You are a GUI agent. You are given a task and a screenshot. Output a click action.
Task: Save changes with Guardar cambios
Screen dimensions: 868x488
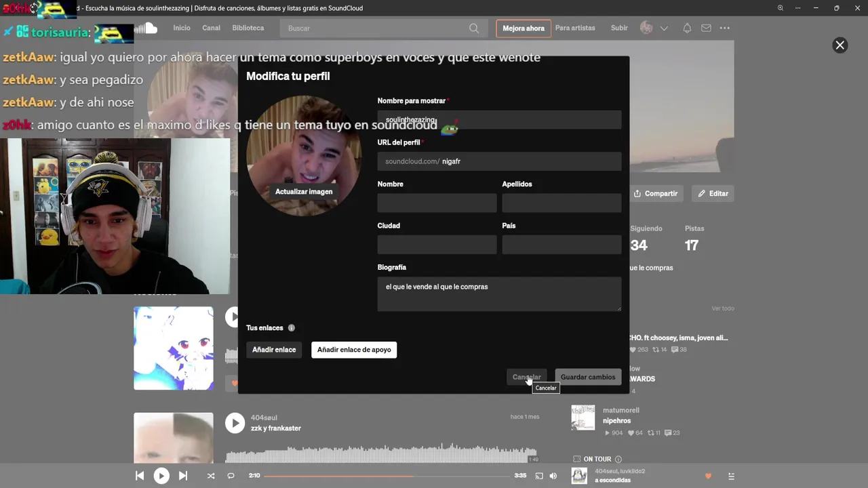[588, 378]
